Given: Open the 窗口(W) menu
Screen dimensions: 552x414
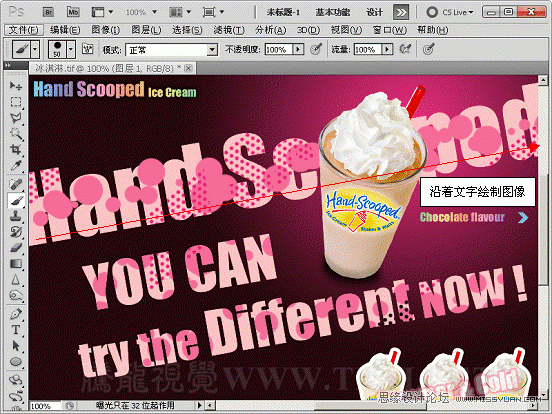Looking at the screenshot, I should point(390,30).
